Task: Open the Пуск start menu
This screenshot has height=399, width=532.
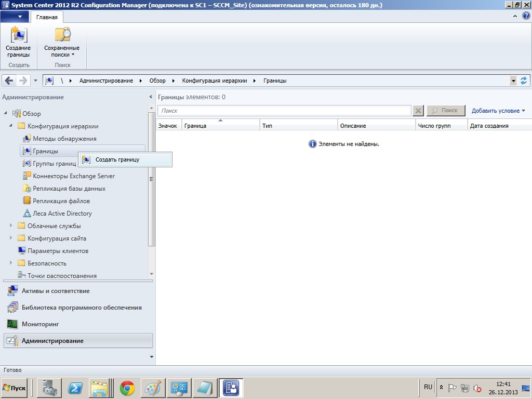Action: click(x=14, y=388)
